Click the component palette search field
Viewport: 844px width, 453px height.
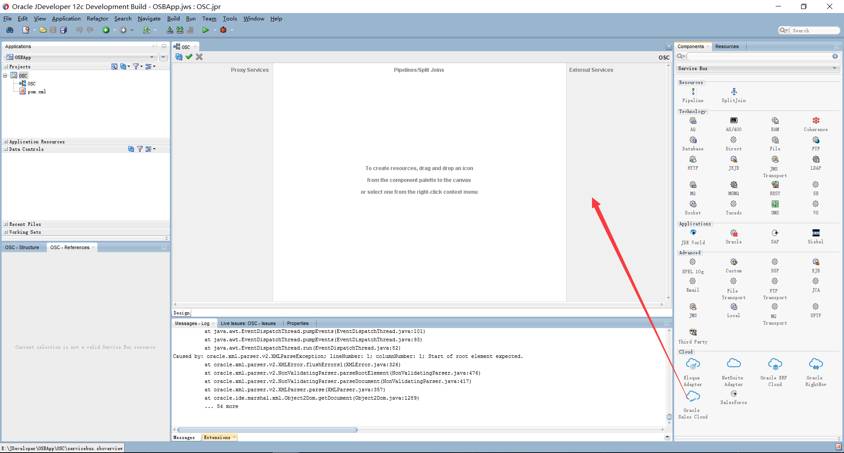[x=759, y=56]
